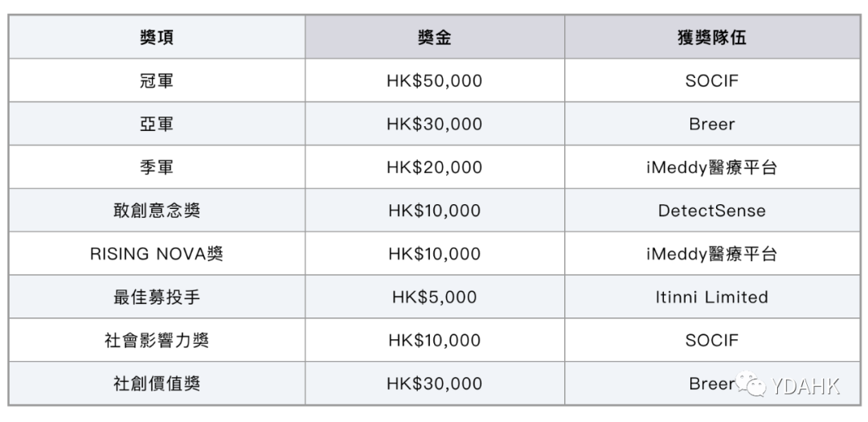The width and height of the screenshot is (868, 422).
Task: Click the HK$20,000 prize amount
Action: pyautogui.click(x=434, y=167)
